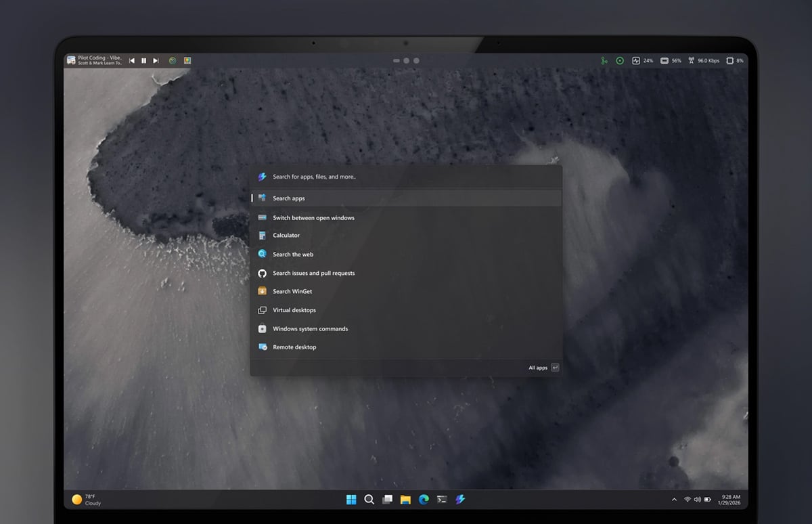
Task: Click the Command Palette taskbar icon
Action: coord(460,500)
